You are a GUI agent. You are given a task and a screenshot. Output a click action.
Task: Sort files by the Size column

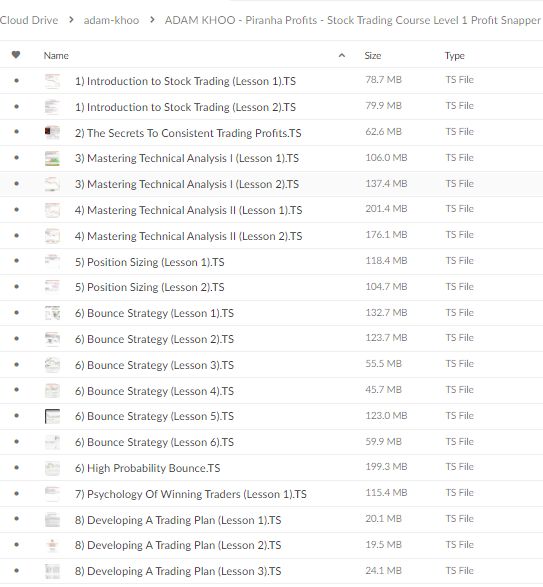point(373,56)
